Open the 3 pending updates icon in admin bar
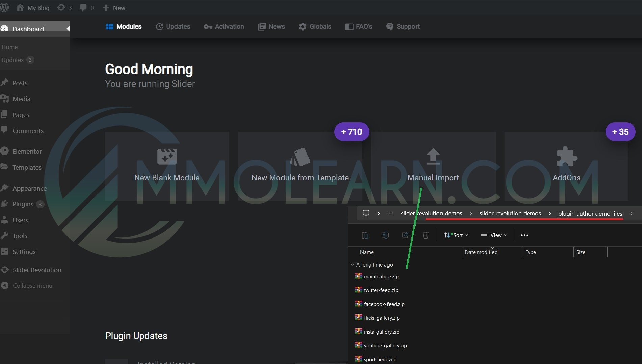 coord(64,8)
